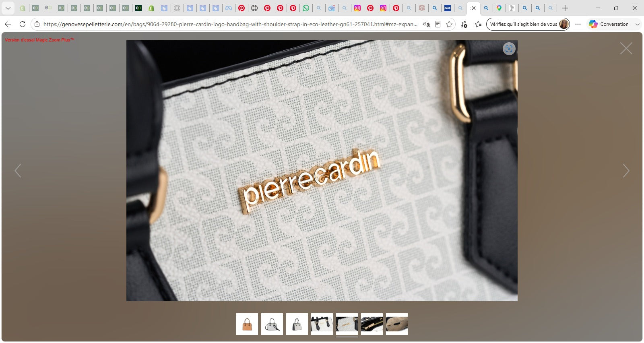
Task: Click 'Vérifiez qu'il s'agit bien de vous' profile button
Action: click(x=528, y=24)
